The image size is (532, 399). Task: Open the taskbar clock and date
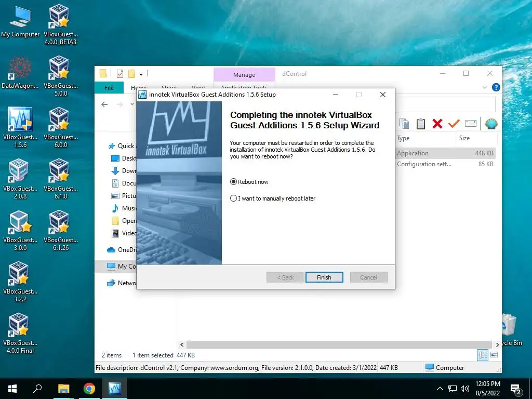[488, 389]
